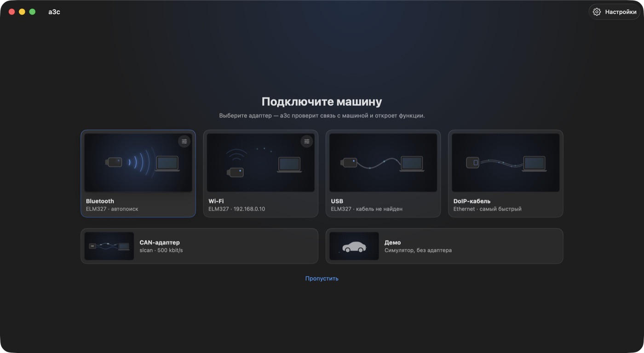Viewport: 644px width, 353px height.
Task: Click the "Подключите машину" heading
Action: 322,102
